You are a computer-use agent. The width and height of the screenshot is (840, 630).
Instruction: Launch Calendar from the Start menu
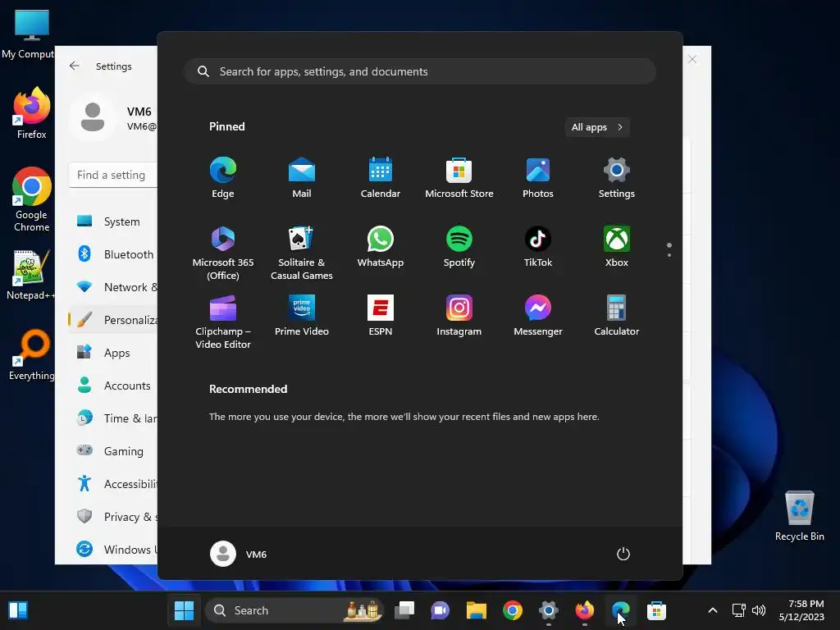[x=381, y=177]
